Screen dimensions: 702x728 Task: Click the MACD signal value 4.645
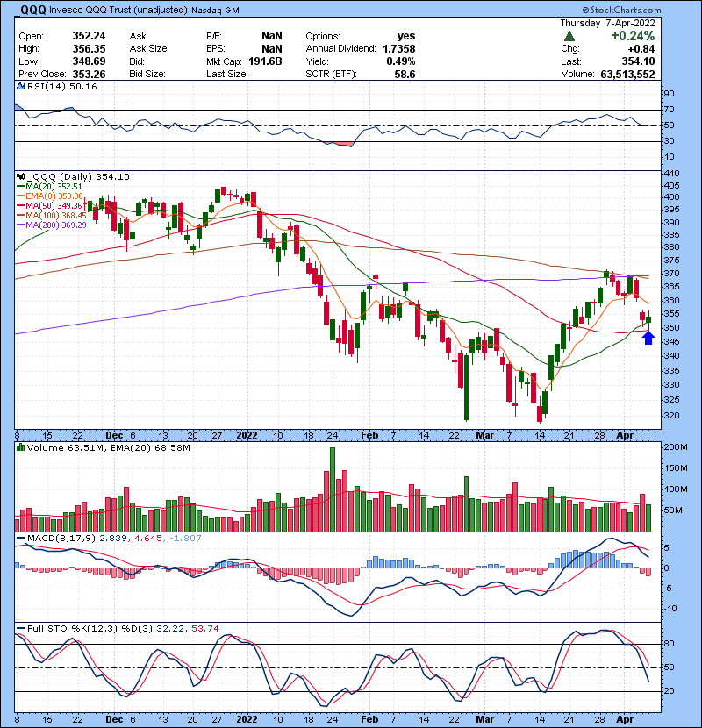tap(148, 538)
